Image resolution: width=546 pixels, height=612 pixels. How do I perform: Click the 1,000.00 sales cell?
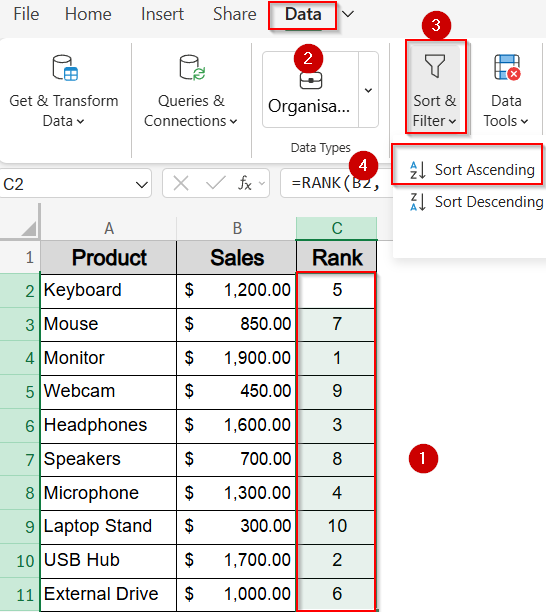237,594
